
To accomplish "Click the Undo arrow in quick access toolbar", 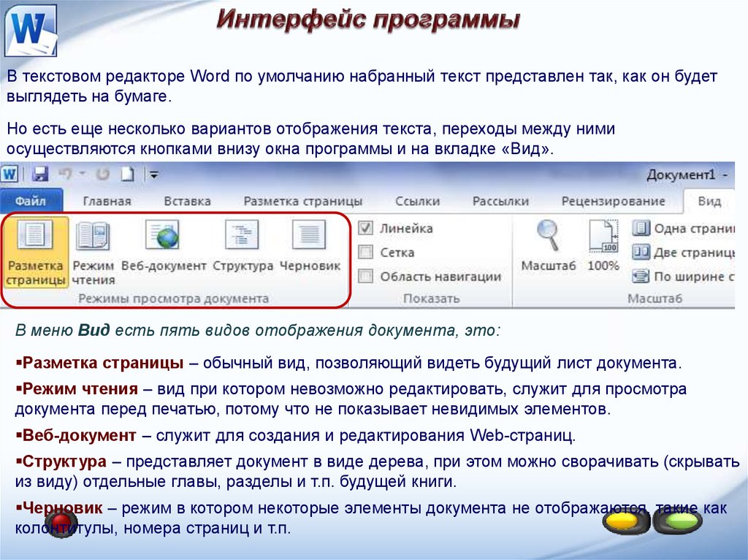I will [x=65, y=174].
